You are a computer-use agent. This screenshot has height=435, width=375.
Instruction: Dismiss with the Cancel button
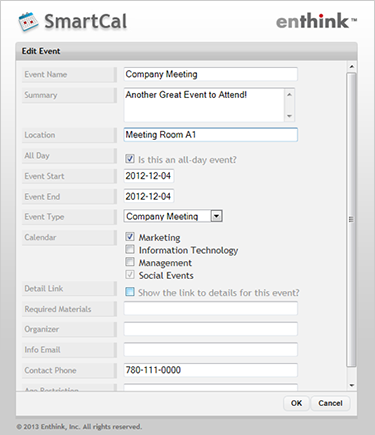(330, 403)
